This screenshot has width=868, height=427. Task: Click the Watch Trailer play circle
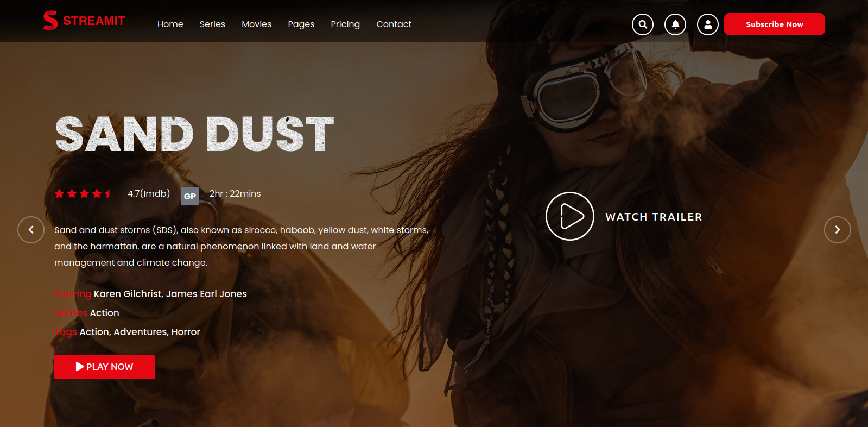pos(569,216)
